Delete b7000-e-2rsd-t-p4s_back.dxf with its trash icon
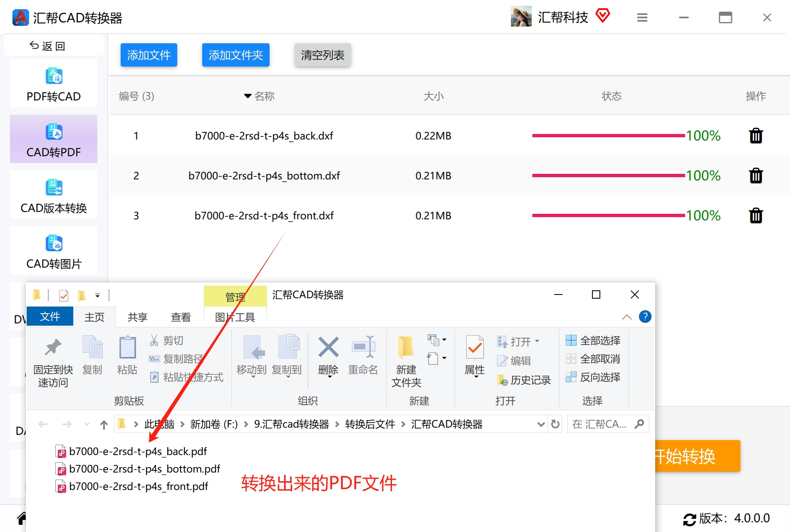The height and width of the screenshot is (532, 790). pos(756,136)
